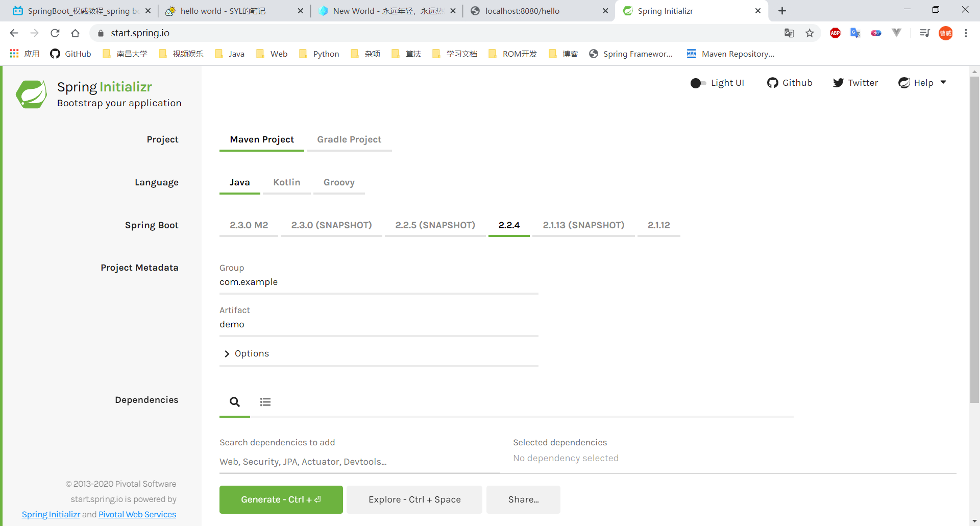980x526 pixels.
Task: Open the GitHub bookmark
Action: coord(70,54)
